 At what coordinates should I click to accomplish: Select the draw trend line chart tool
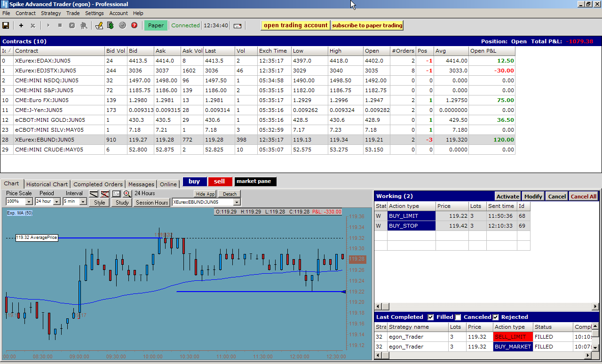[x=94, y=194]
